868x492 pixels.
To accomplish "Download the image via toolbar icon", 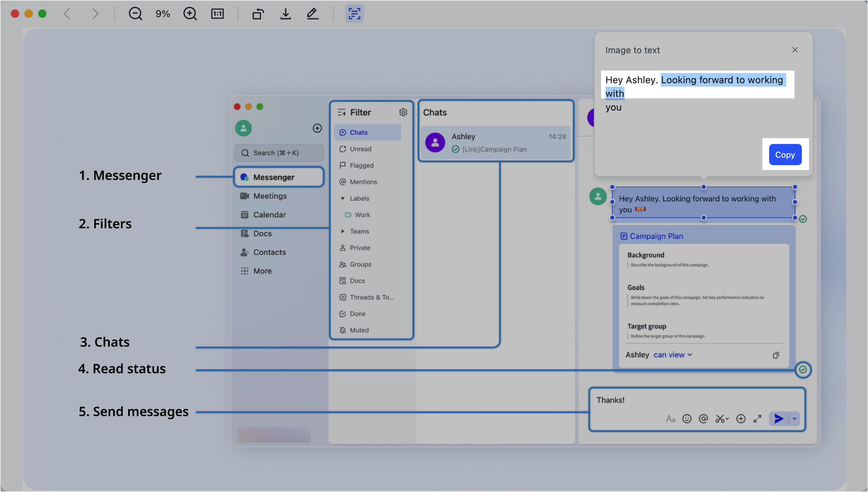I will [285, 14].
